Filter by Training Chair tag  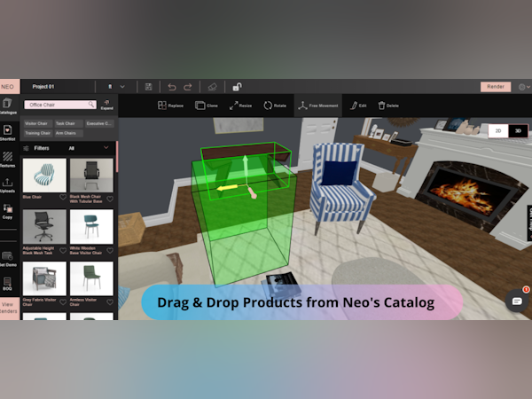click(x=37, y=133)
